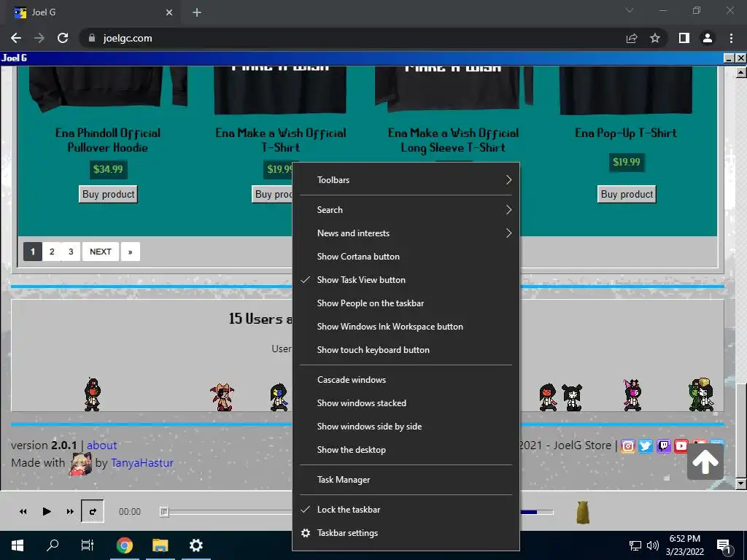
Task: Open Chrome's tab search chevron
Action: pyautogui.click(x=630, y=10)
